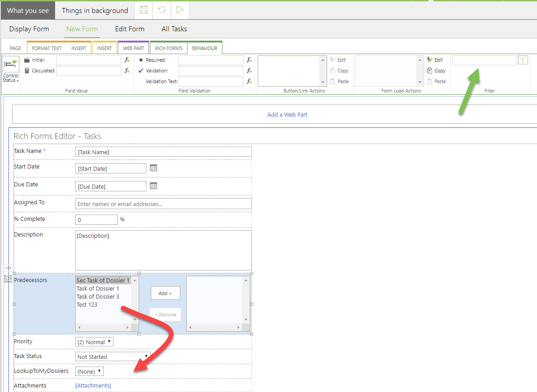Expand the Priority dropdown

[94, 342]
